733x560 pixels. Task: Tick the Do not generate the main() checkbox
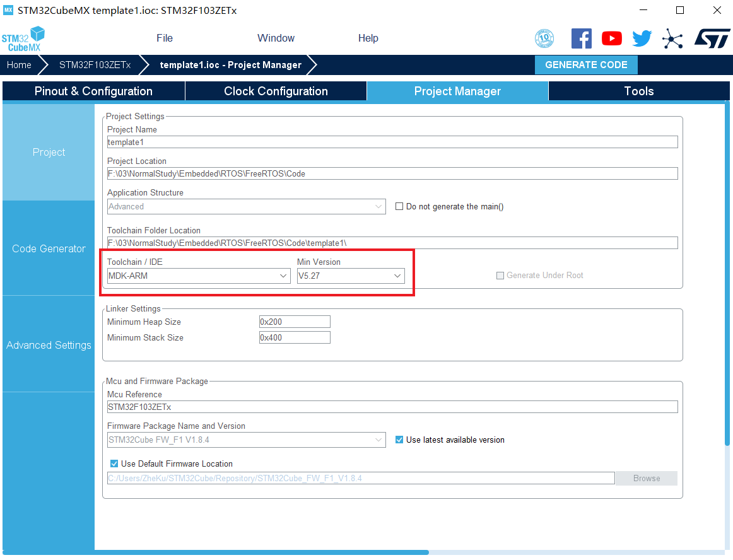point(399,206)
